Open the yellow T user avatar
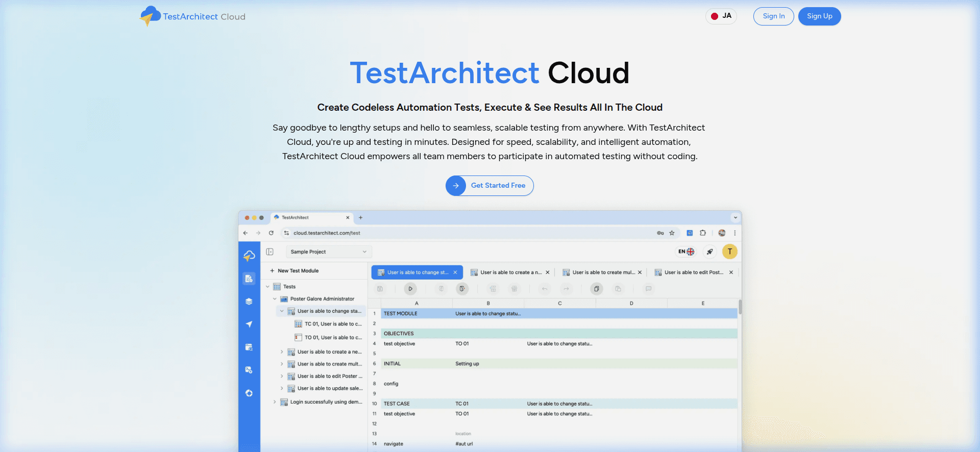Viewport: 980px width, 452px height. (730, 252)
